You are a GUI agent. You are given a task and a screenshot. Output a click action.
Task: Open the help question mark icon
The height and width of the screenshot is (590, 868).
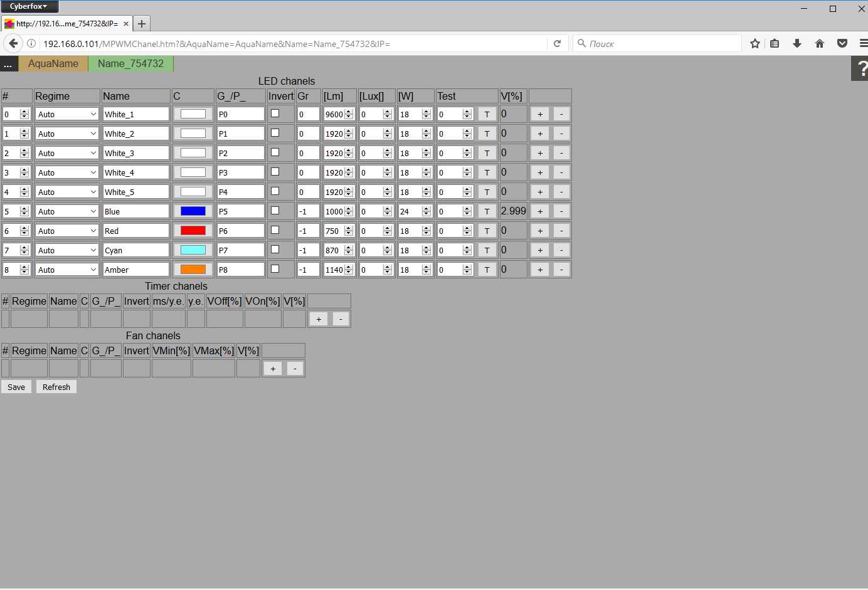pyautogui.click(x=860, y=68)
